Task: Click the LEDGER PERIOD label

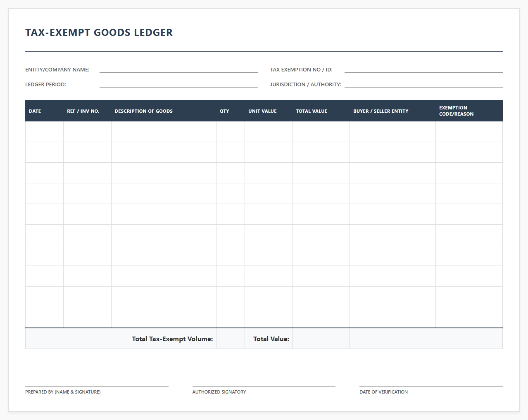Action: click(45, 84)
